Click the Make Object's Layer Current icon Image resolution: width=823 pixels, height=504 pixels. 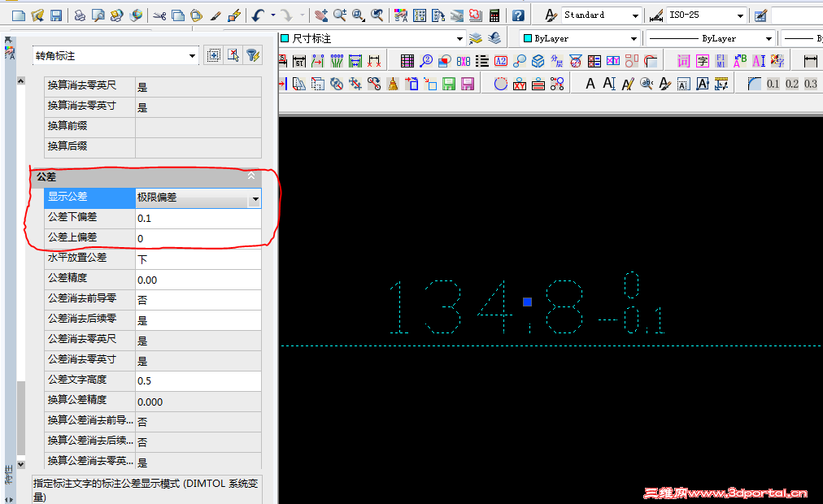click(x=476, y=39)
